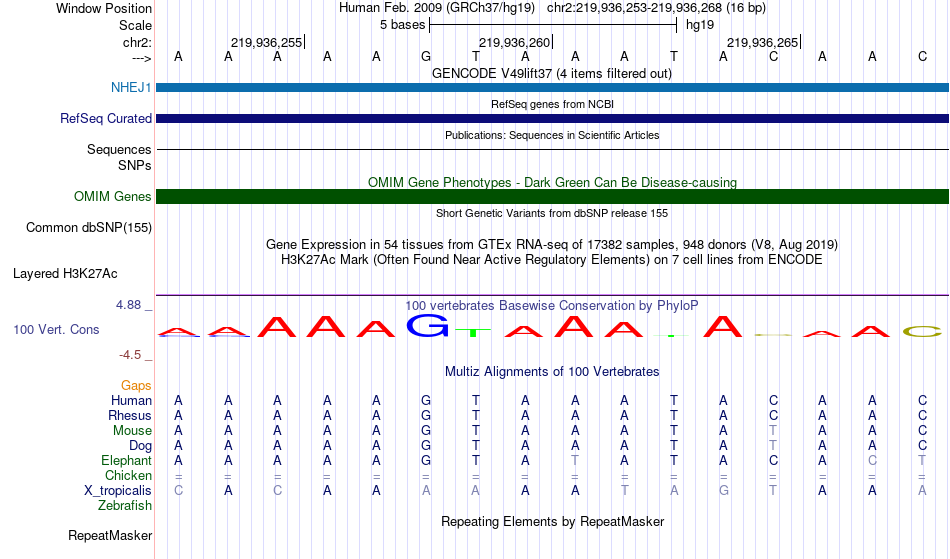Click the G in the Mouse alignment row
Viewport: 950px width, 559px height.
(x=426, y=431)
